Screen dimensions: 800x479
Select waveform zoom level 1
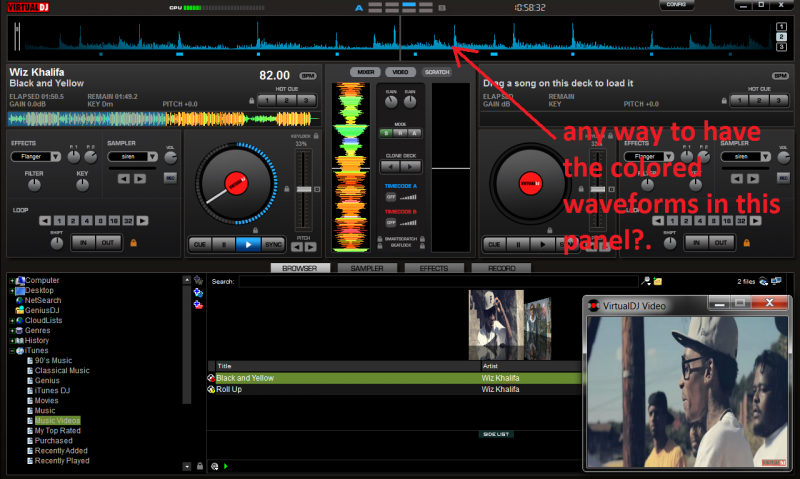[781, 27]
